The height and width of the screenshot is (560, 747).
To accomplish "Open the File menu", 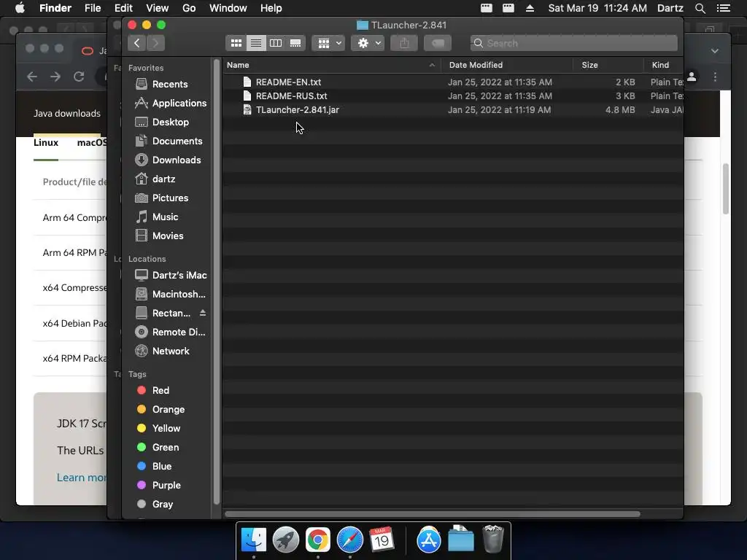I will pos(93,8).
